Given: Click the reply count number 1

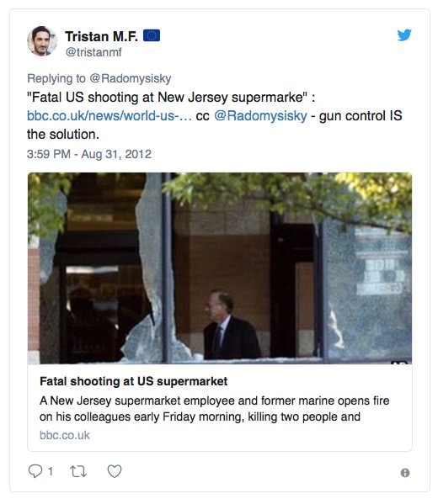Looking at the screenshot, I should (51, 471).
